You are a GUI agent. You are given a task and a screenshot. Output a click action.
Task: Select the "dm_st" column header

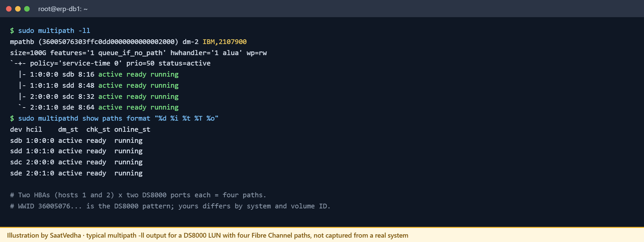68,129
